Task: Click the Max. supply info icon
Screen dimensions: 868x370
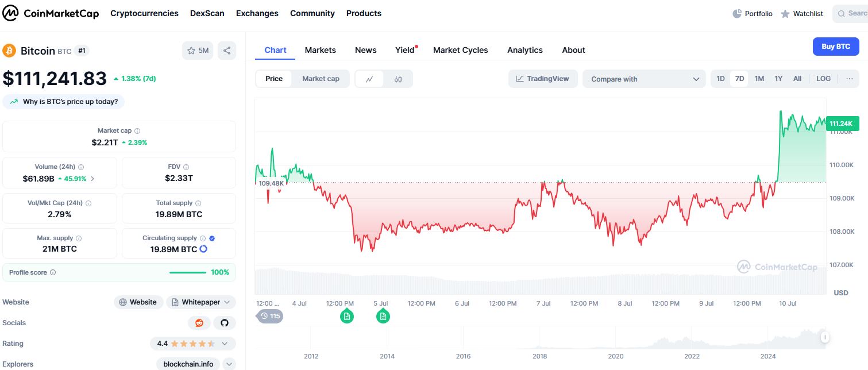Action: coord(79,238)
